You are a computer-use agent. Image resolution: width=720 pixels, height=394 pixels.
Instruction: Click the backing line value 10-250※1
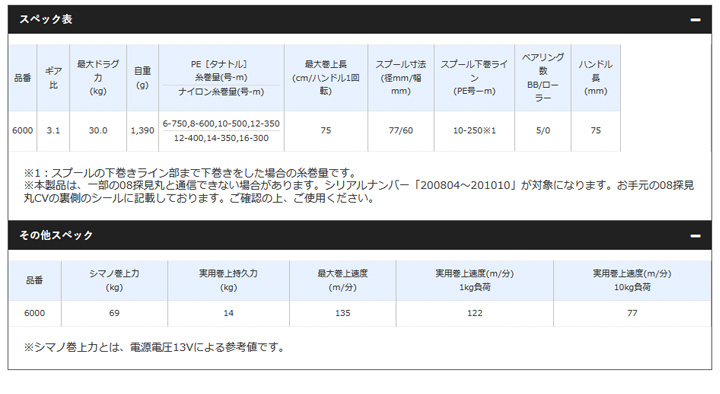click(474, 131)
